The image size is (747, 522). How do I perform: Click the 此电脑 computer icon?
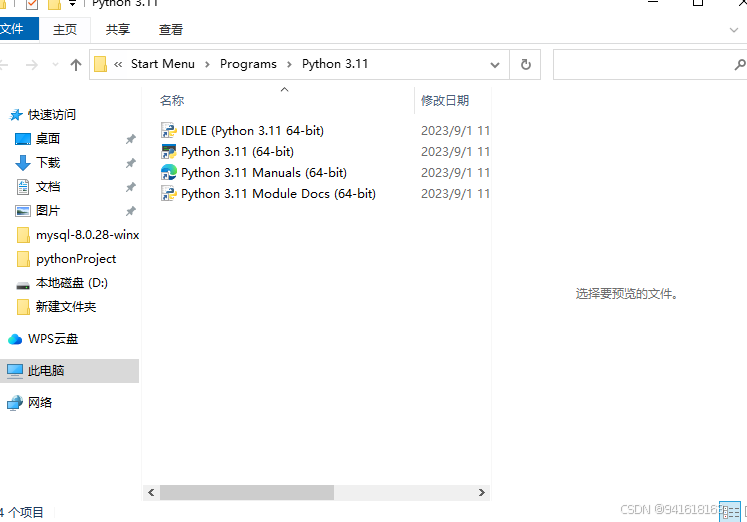pyautogui.click(x=15, y=371)
